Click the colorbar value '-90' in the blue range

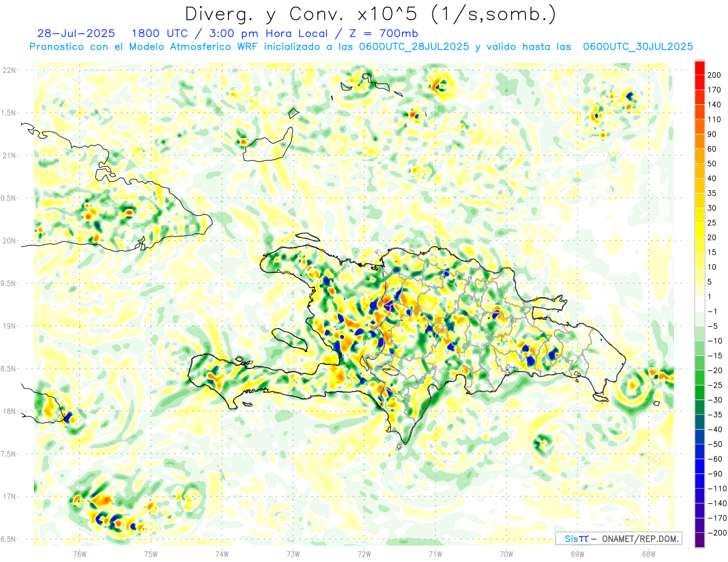click(716, 474)
